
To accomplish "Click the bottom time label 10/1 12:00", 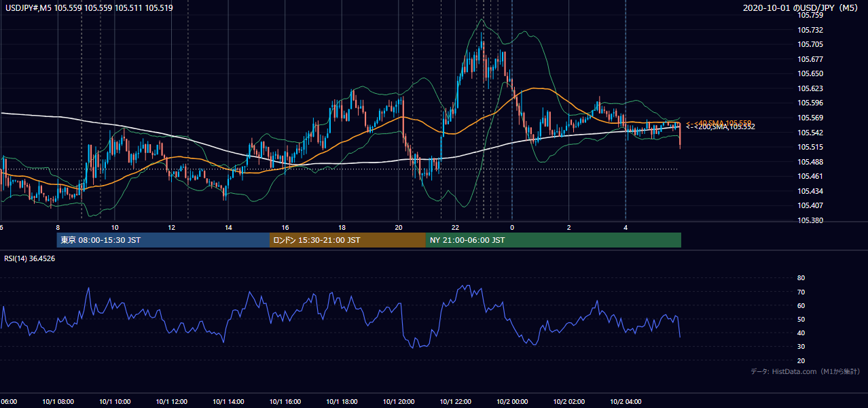I will click(171, 401).
